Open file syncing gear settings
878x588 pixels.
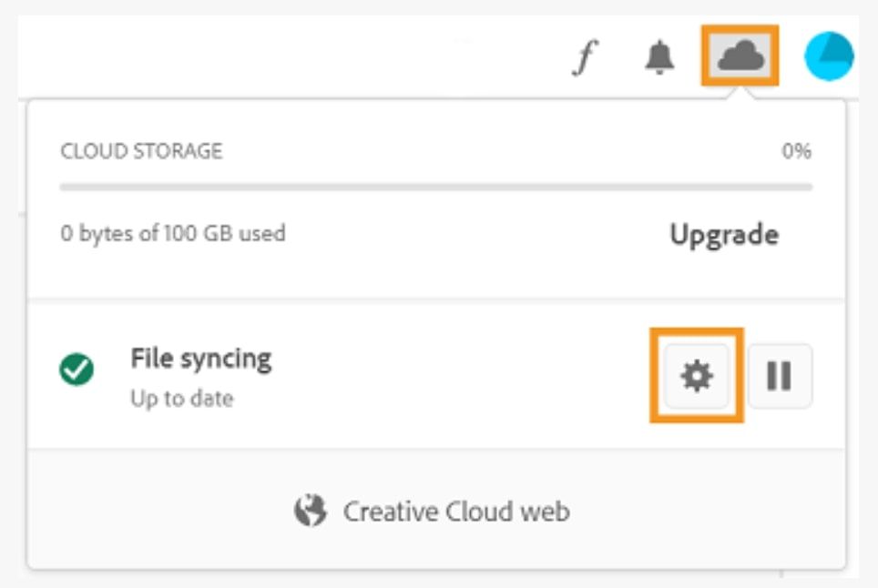[697, 375]
